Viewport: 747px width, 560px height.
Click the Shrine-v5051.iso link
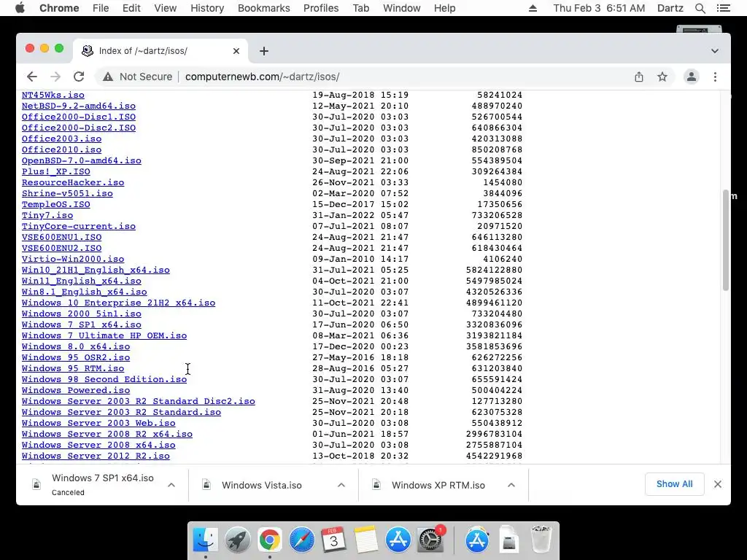click(x=67, y=193)
